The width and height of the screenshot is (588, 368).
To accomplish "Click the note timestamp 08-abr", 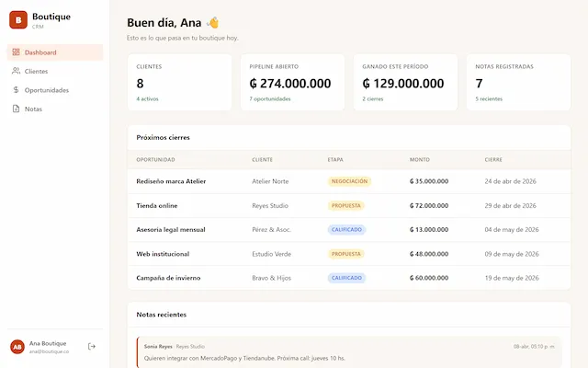I will tap(534, 347).
